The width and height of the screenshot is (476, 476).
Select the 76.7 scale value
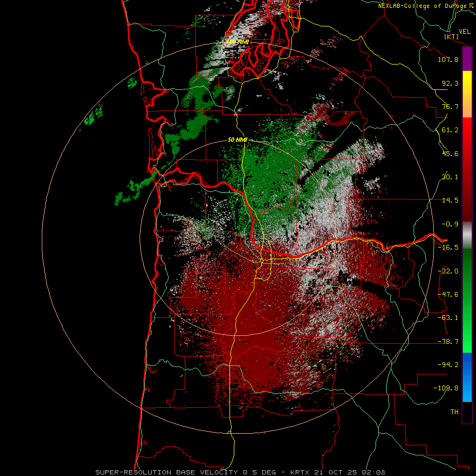(x=450, y=106)
